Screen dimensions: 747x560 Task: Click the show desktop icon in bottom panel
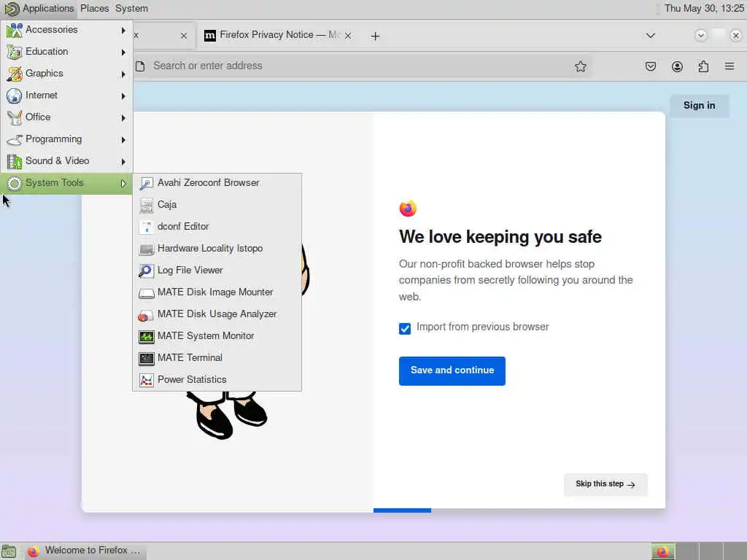coord(9,551)
